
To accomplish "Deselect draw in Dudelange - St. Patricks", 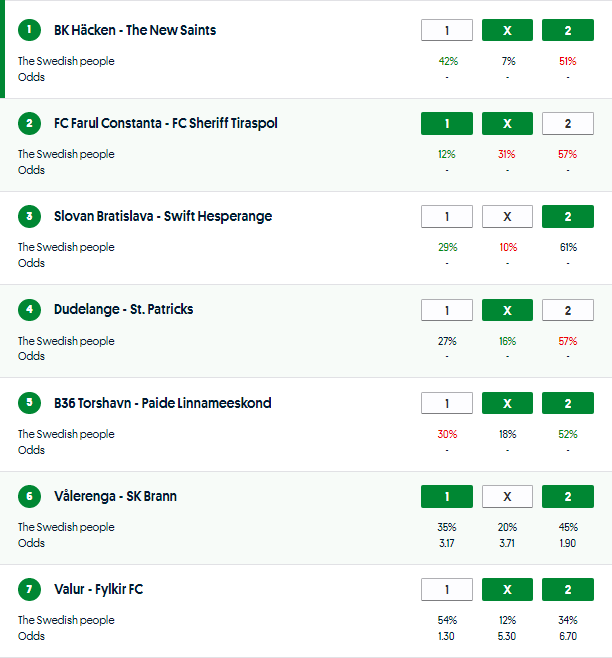I will (x=507, y=309).
